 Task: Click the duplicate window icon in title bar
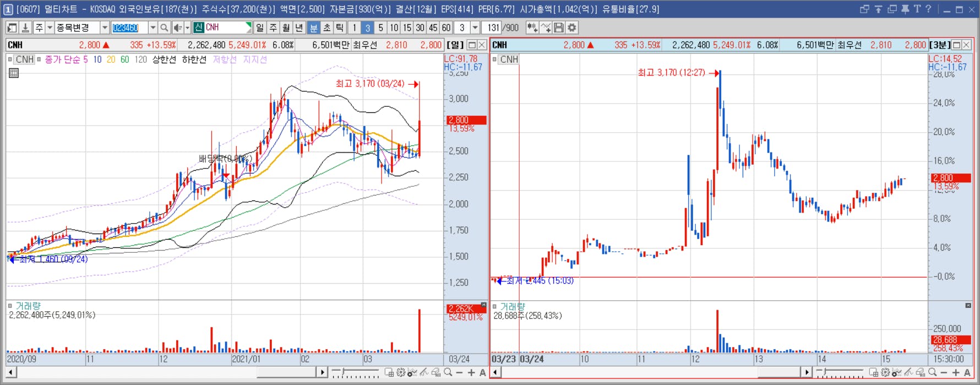click(892, 9)
